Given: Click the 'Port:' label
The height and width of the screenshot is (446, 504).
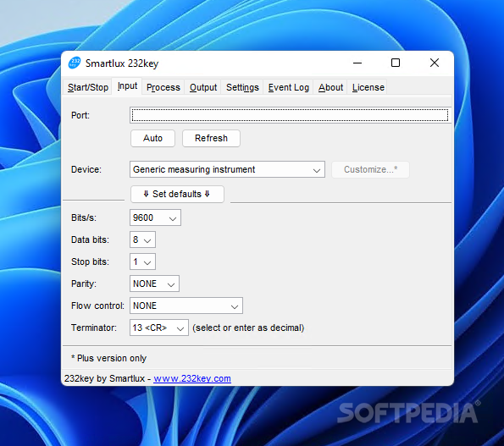Looking at the screenshot, I should click(x=80, y=115).
